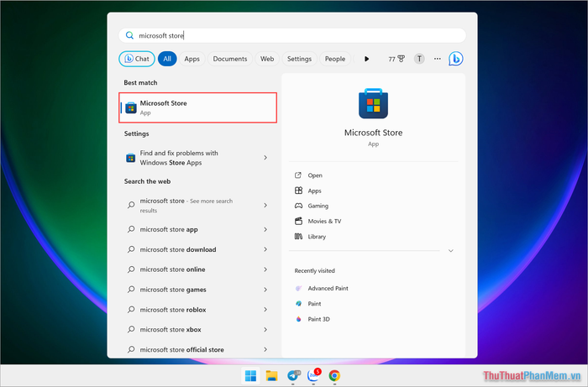Select the People filter tab
Image resolution: width=588 pixels, height=387 pixels.
(335, 59)
